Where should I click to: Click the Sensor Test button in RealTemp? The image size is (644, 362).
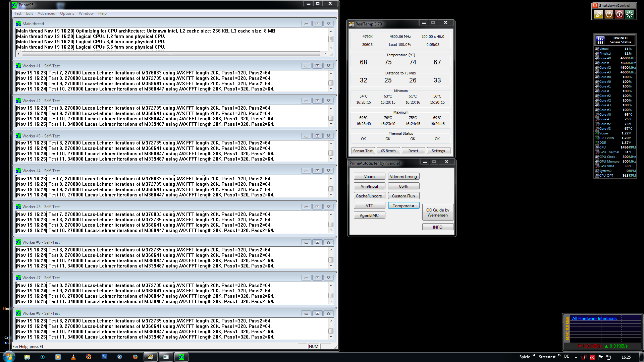(363, 151)
